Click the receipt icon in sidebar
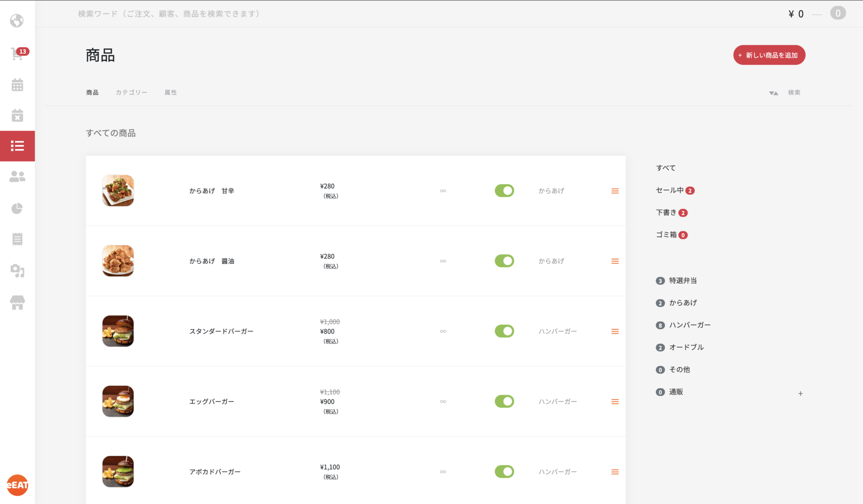Viewport: 863px width, 504px height. coord(17,239)
